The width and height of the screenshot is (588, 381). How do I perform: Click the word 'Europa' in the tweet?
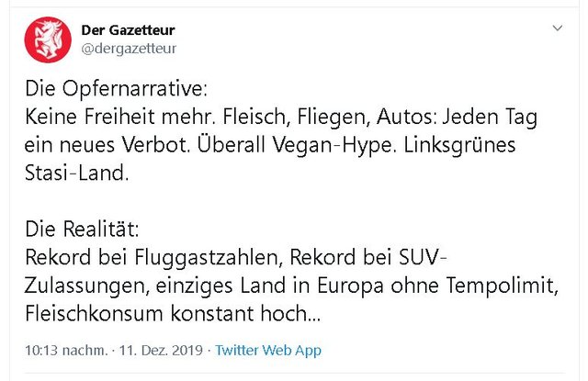click(x=350, y=286)
